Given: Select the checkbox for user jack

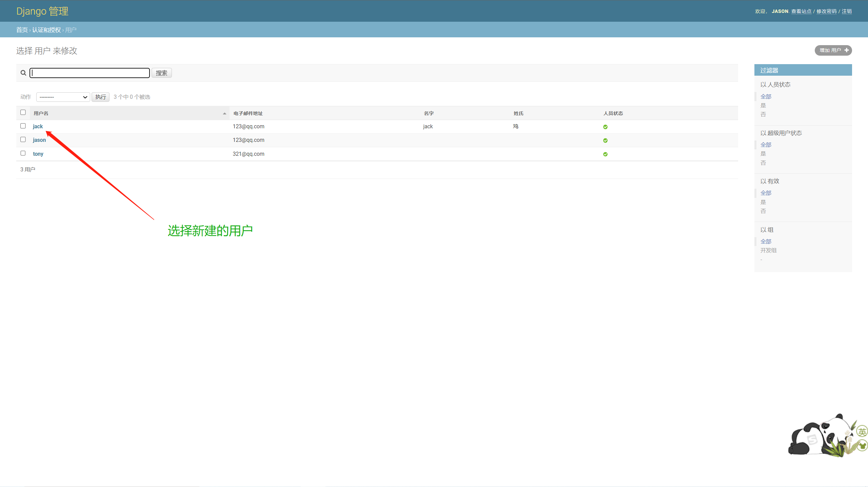Looking at the screenshot, I should coord(23,126).
